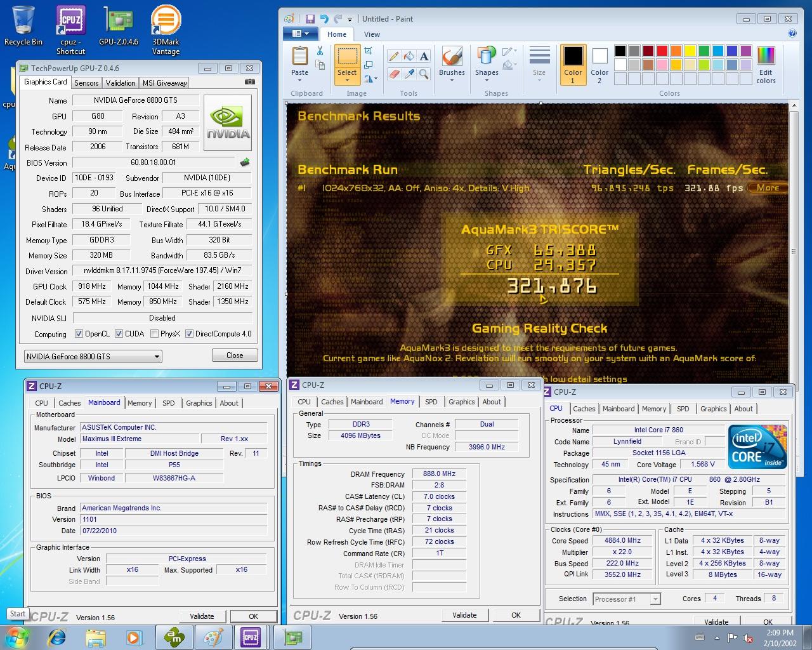The width and height of the screenshot is (812, 650).
Task: Open Resize and skew tool
Action: click(x=368, y=65)
